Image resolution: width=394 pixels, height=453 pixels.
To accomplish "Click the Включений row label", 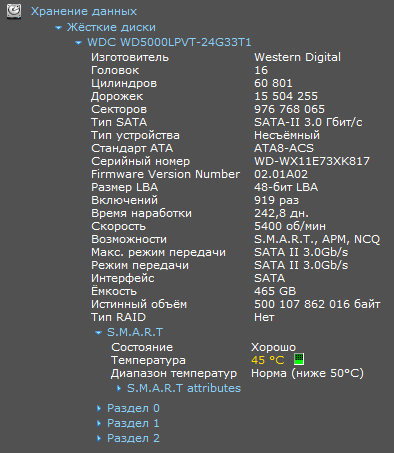I will click(x=124, y=200).
